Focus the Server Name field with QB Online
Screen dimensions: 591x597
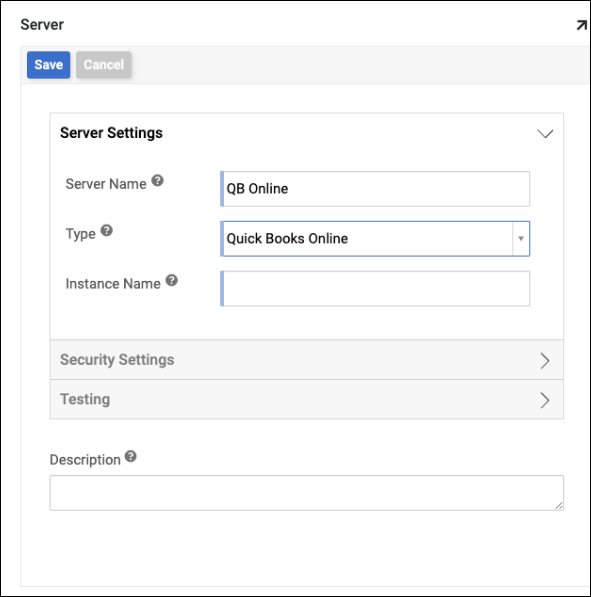[375, 189]
